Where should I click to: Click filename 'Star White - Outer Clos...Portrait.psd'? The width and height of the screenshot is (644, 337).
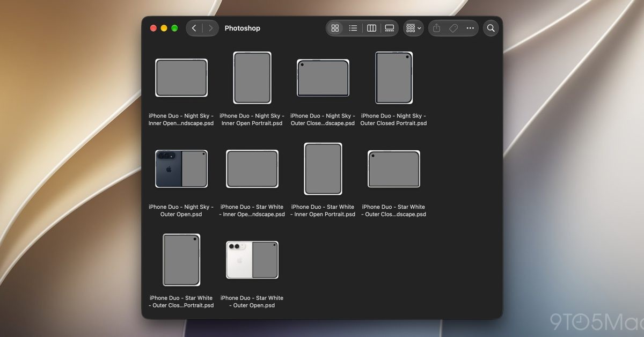pos(181,302)
